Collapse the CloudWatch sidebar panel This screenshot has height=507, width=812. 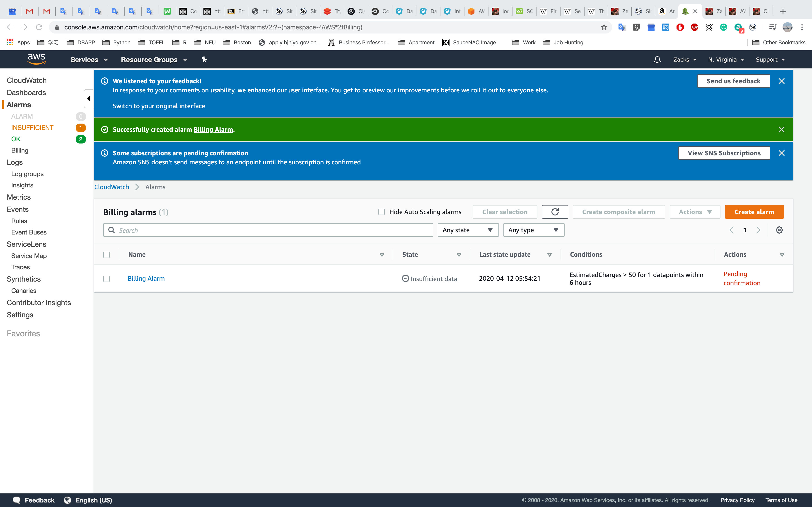click(89, 99)
